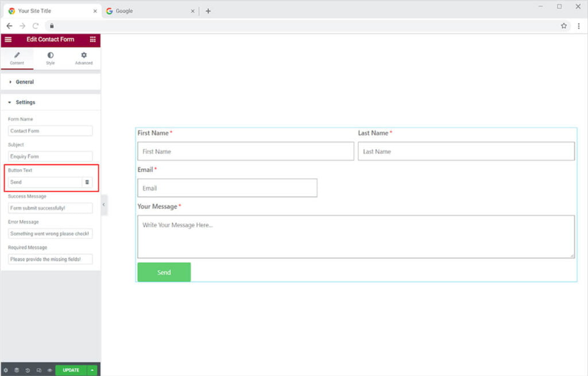
Task: Collapse the editor side panel handle
Action: [x=104, y=205]
